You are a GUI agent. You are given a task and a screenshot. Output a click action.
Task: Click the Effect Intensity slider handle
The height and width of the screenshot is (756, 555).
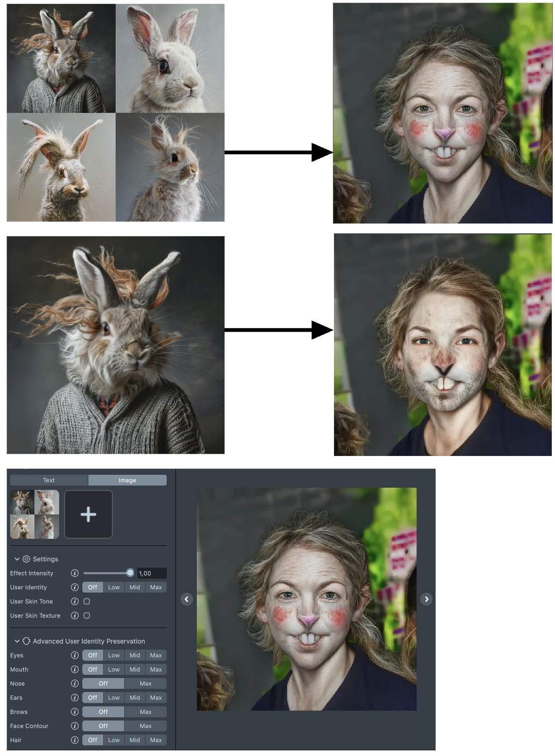click(x=130, y=573)
